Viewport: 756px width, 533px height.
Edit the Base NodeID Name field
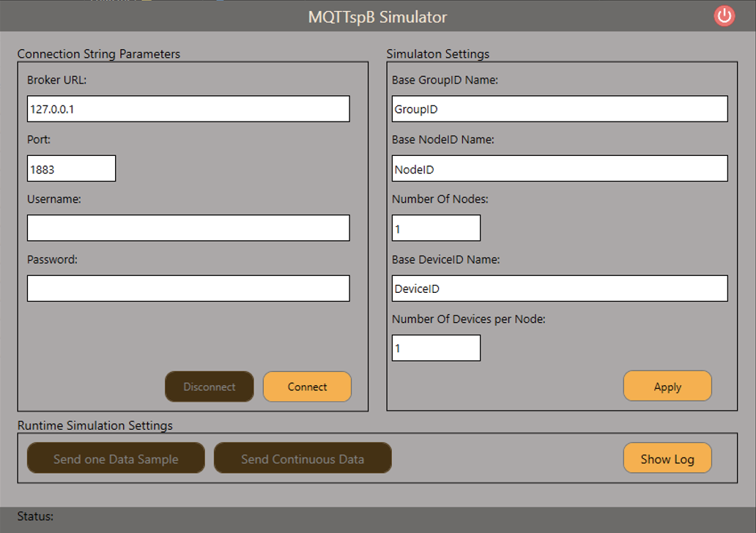(560, 168)
